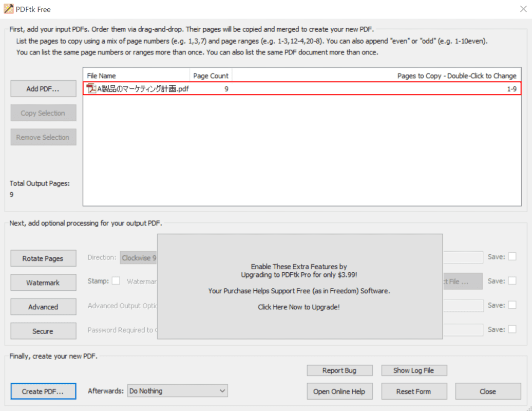Click the Total Output Pages label
Image resolution: width=532 pixels, height=411 pixels.
[40, 183]
